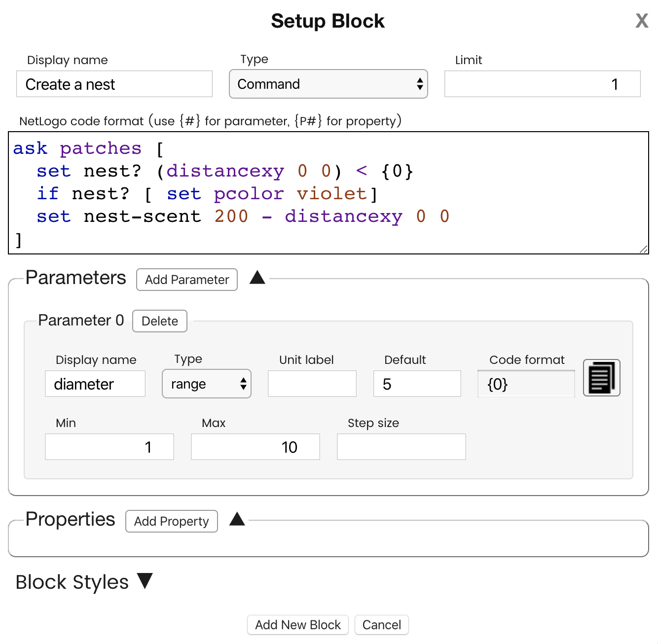
Task: Collapse the Parameters section triangle
Action: tap(257, 278)
